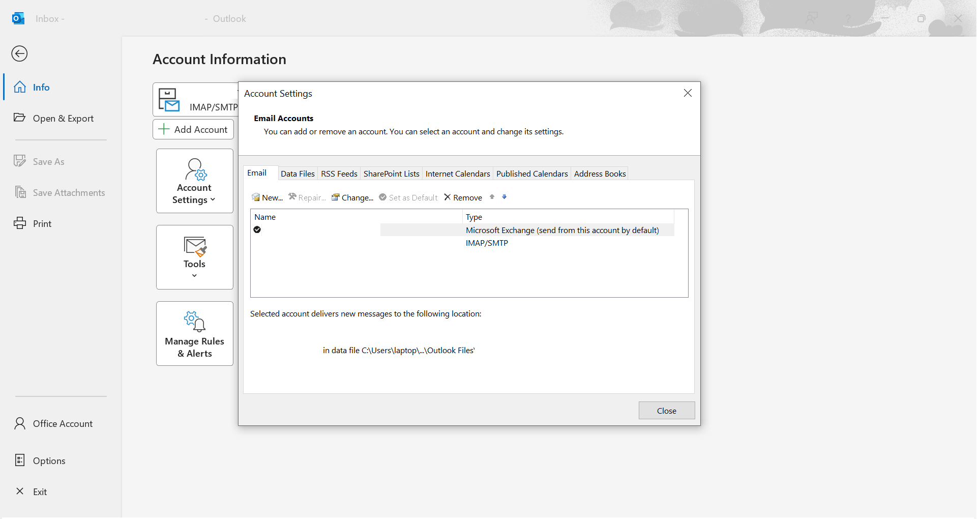Expand the Account Settings dropdown button
980x519 pixels.
coord(195,181)
